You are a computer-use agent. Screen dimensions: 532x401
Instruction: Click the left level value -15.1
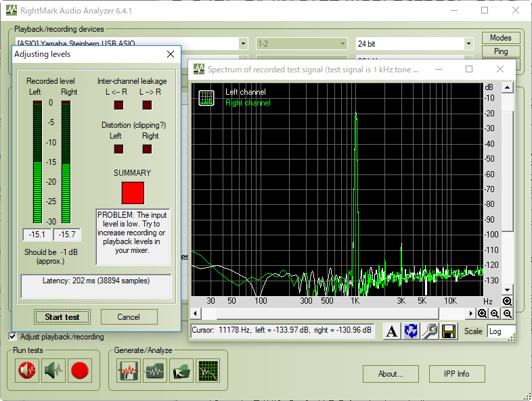point(37,235)
